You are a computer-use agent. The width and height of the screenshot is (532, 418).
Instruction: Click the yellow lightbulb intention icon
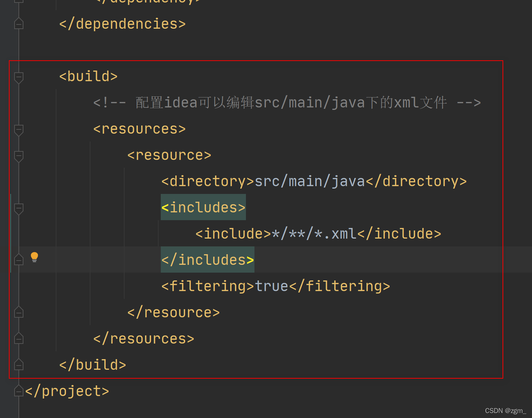tap(34, 257)
